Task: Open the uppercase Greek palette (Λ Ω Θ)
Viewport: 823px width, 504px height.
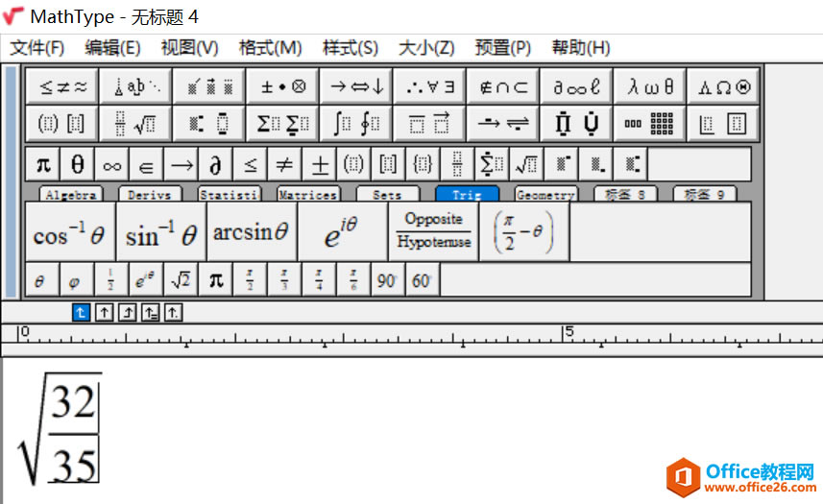Action: (723, 86)
